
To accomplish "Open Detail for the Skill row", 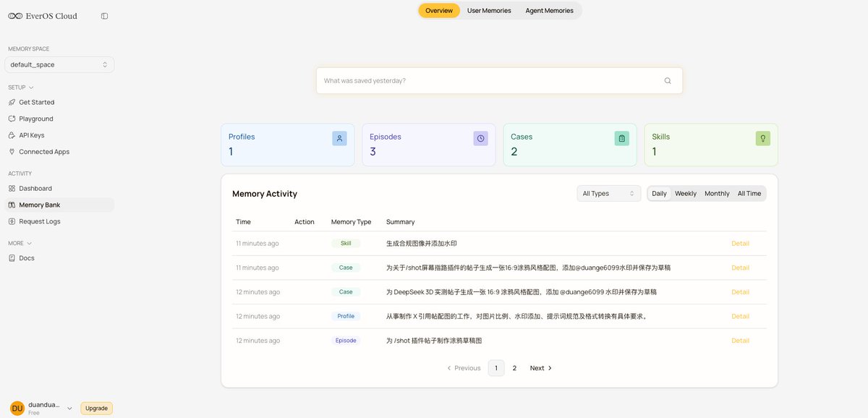I will [x=740, y=244].
